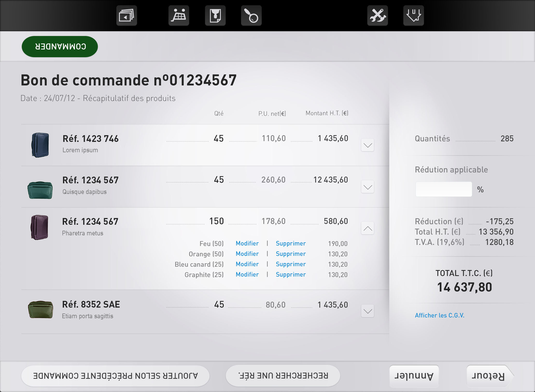Select unit price 110,60
The width and height of the screenshot is (535, 392).
tap(274, 138)
